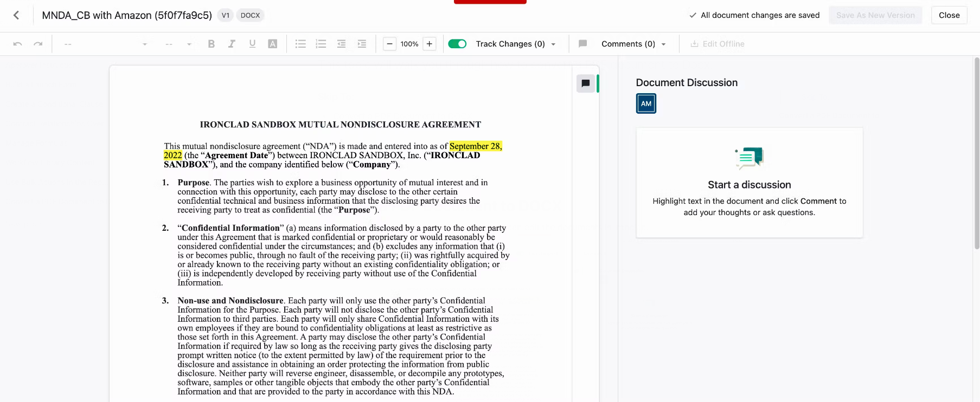
Task: Click the 100% zoom level value
Action: pos(409,44)
